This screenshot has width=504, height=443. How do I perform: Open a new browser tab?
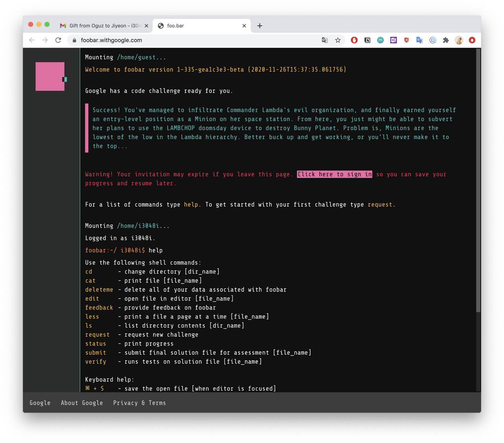tap(259, 26)
